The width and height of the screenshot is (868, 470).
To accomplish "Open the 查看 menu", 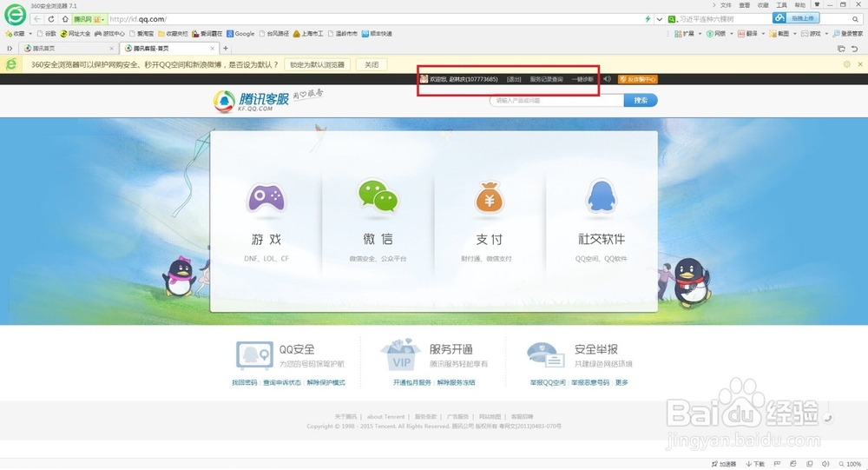I will point(745,5).
